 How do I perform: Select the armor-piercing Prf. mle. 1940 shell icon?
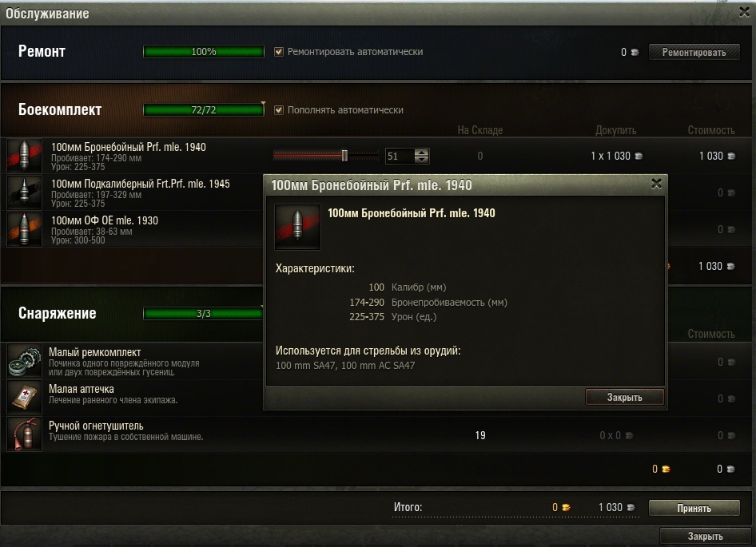24,156
